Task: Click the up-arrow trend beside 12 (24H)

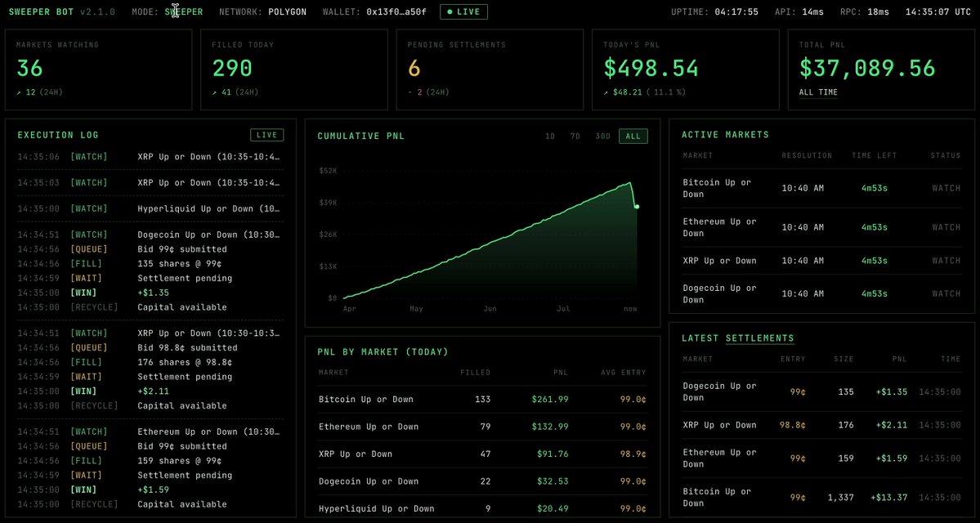Action: point(19,92)
